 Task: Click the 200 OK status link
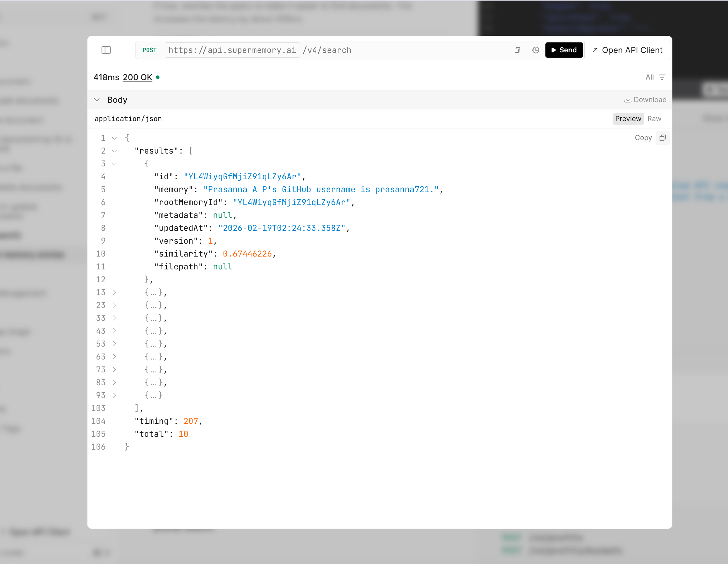click(x=137, y=77)
